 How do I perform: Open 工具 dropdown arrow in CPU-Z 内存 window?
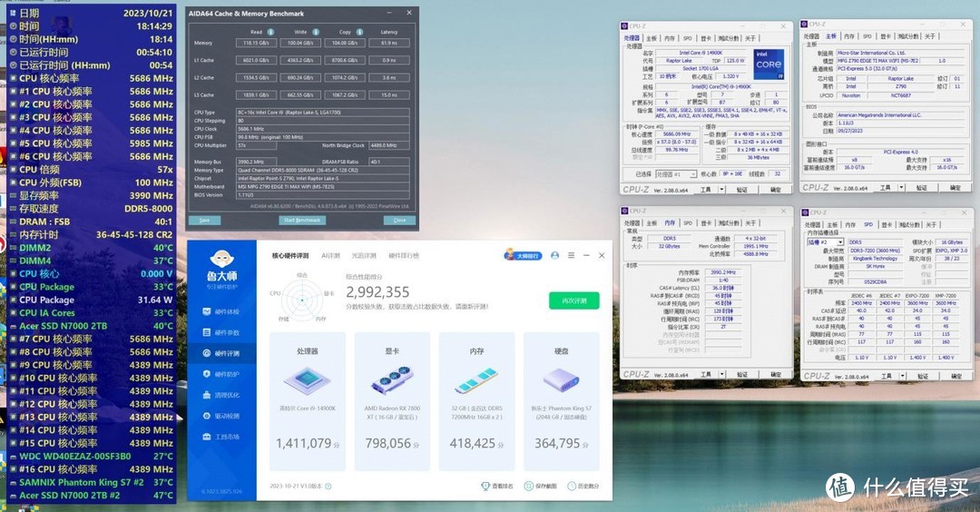[x=722, y=374]
